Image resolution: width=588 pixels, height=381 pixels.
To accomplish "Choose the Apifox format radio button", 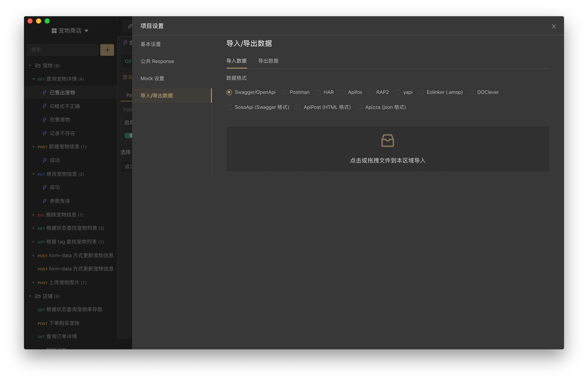I will click(x=342, y=92).
